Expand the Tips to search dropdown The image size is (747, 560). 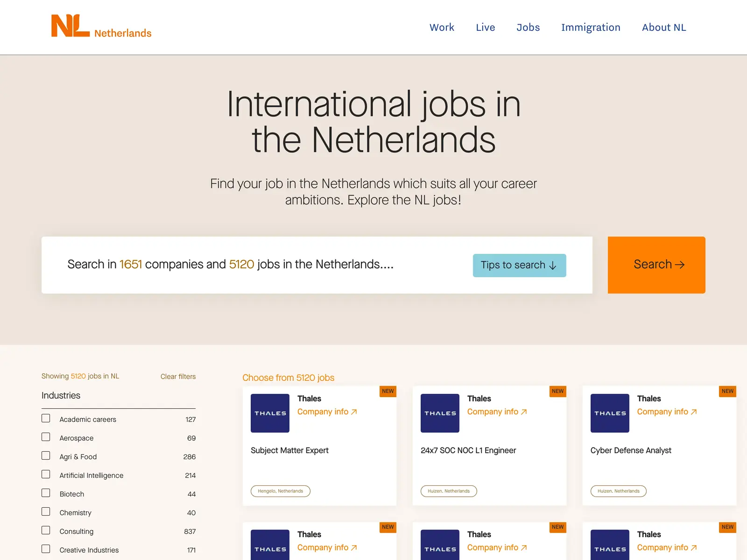(519, 265)
